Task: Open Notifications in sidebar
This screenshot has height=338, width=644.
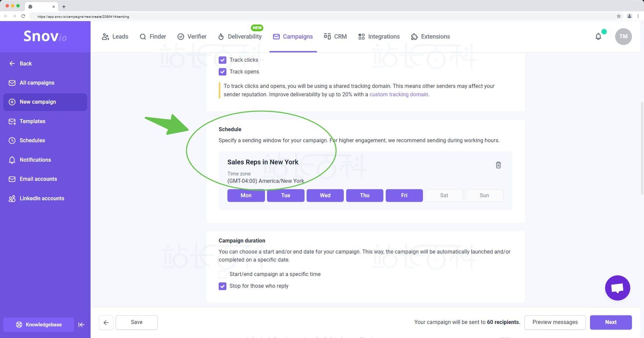Action: click(x=45, y=160)
